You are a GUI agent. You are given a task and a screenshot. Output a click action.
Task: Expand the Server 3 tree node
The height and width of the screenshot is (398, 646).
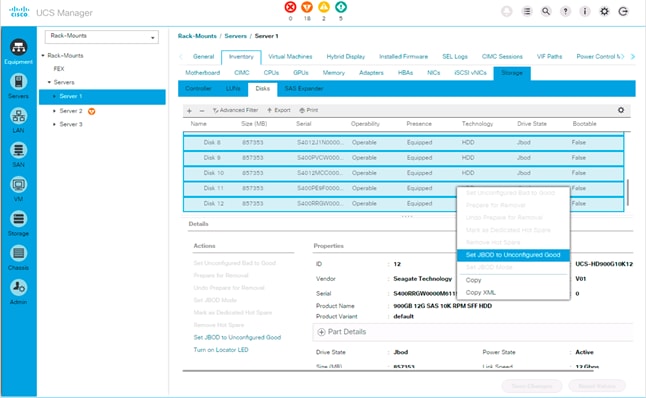(54, 124)
